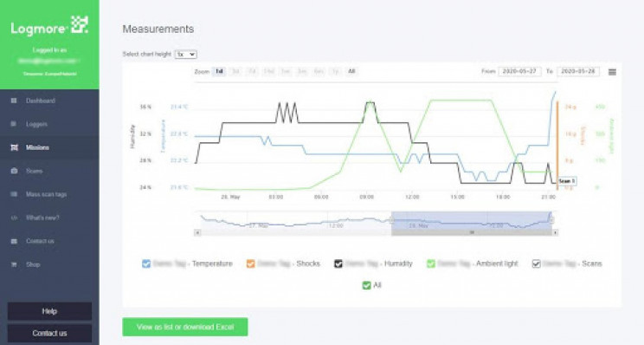Toggle the Shocks series checkbox
Viewport: 644px width, 345px height.
[x=250, y=264]
